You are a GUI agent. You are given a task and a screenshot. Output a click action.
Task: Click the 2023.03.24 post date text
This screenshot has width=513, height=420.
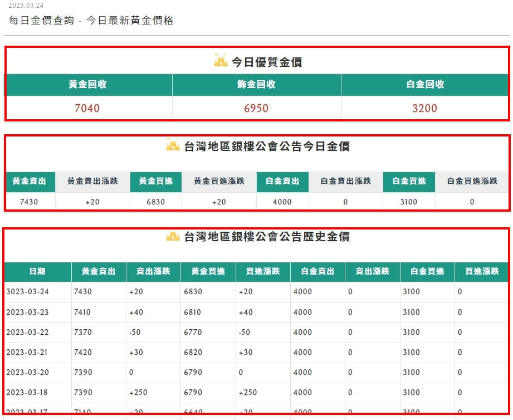pos(26,6)
